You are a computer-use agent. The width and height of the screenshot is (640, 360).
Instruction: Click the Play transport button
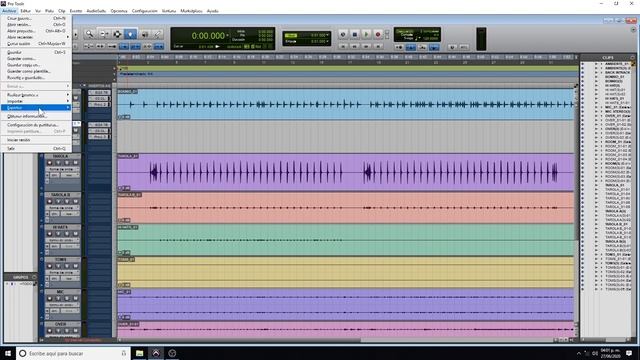coord(366,35)
